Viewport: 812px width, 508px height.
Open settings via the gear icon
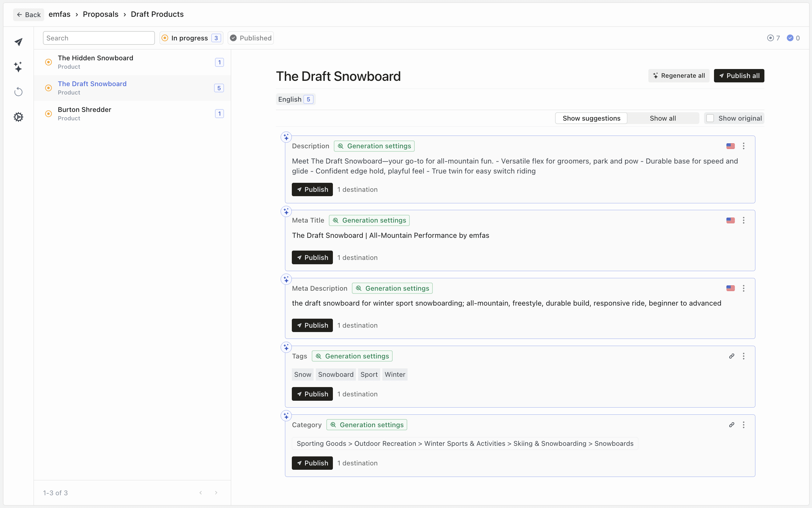click(x=18, y=117)
